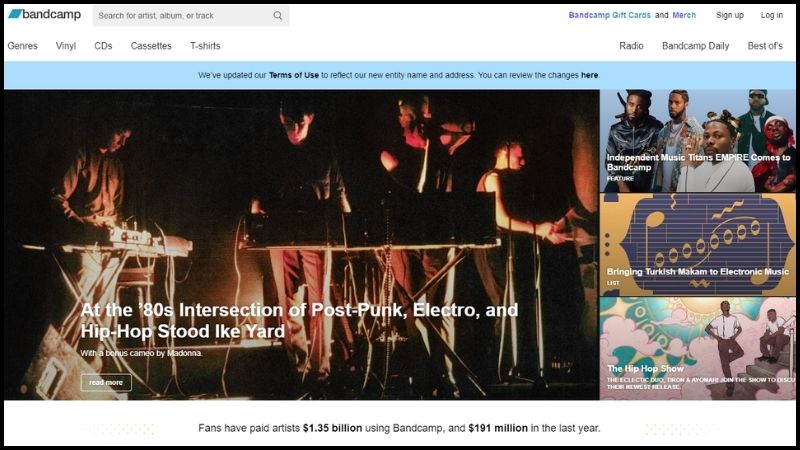Go to the CDs section
Screen dimensions: 800x450
point(103,46)
